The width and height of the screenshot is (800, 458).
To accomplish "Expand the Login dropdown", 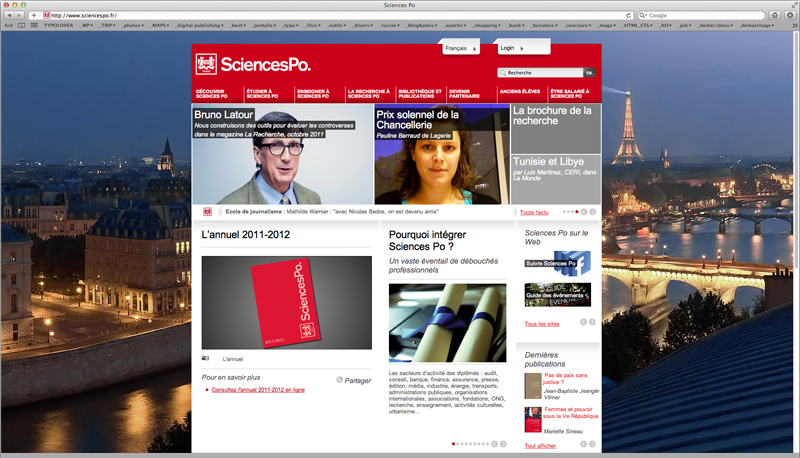I will click(524, 47).
